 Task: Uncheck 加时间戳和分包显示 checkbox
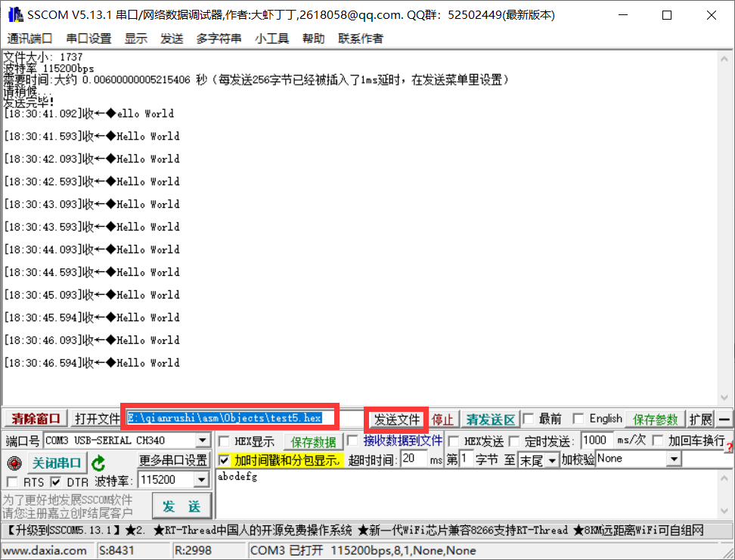[224, 461]
